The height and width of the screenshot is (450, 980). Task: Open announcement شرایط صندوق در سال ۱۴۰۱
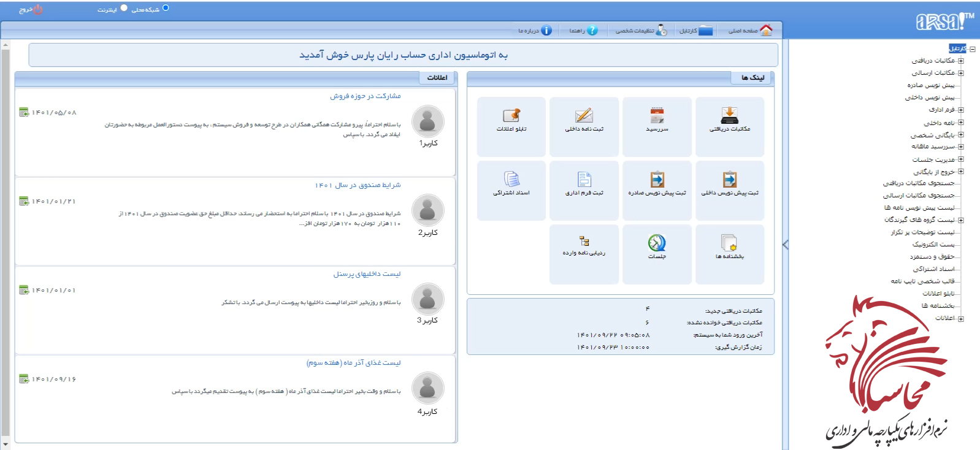click(x=358, y=185)
